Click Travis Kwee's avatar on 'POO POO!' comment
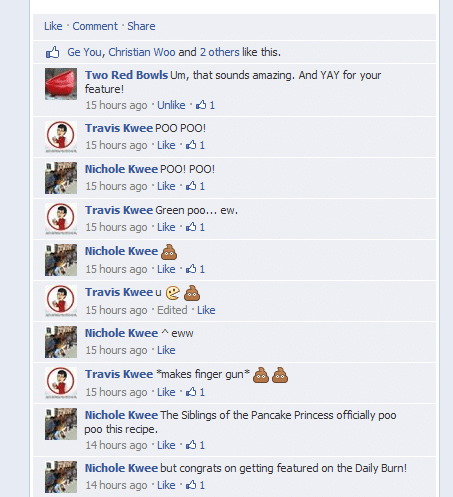The width and height of the screenshot is (453, 497). (61, 137)
